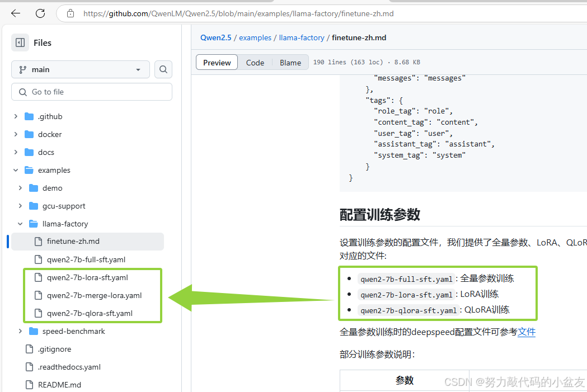Click the qwen2-7b-qlora-sft.yaml file icon
Screen dimensions: 587x392
[x=38, y=313]
